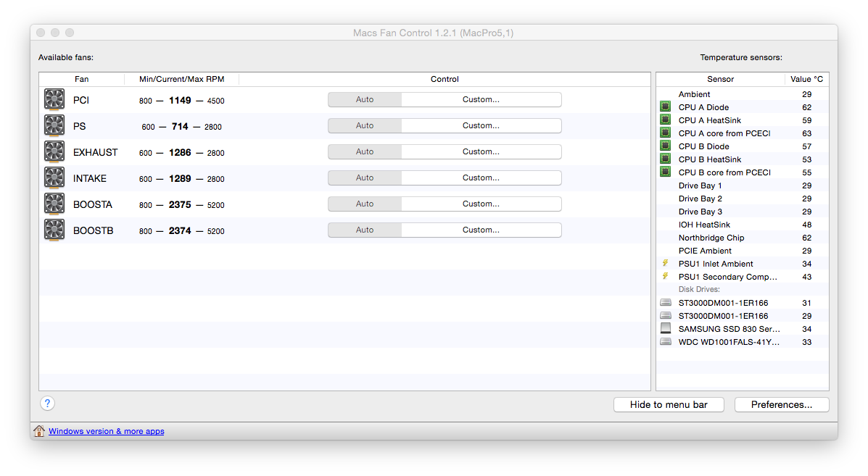Open Custom control for INTAKE fan

click(x=481, y=178)
